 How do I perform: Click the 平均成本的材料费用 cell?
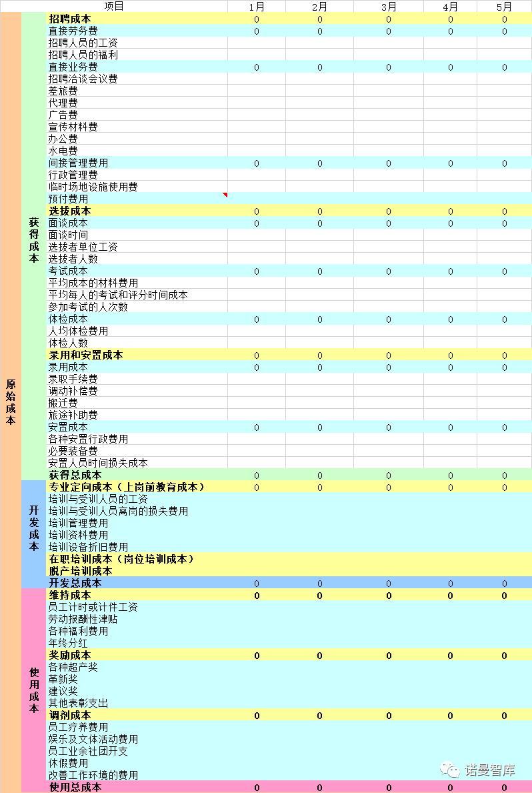tap(137, 283)
